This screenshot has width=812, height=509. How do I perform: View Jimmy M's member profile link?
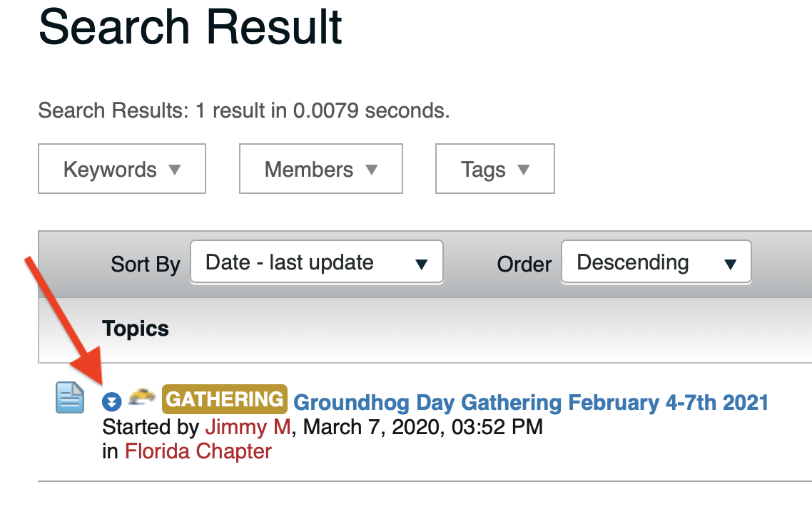(248, 427)
